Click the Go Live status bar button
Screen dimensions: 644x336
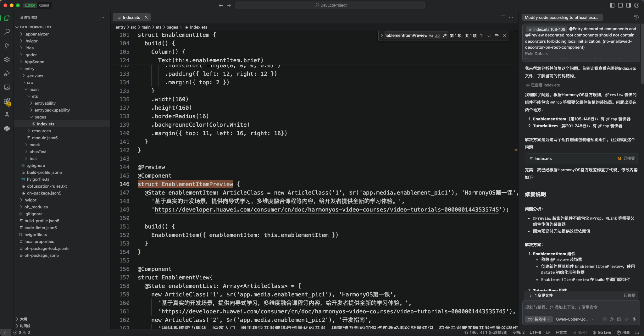[602, 333]
